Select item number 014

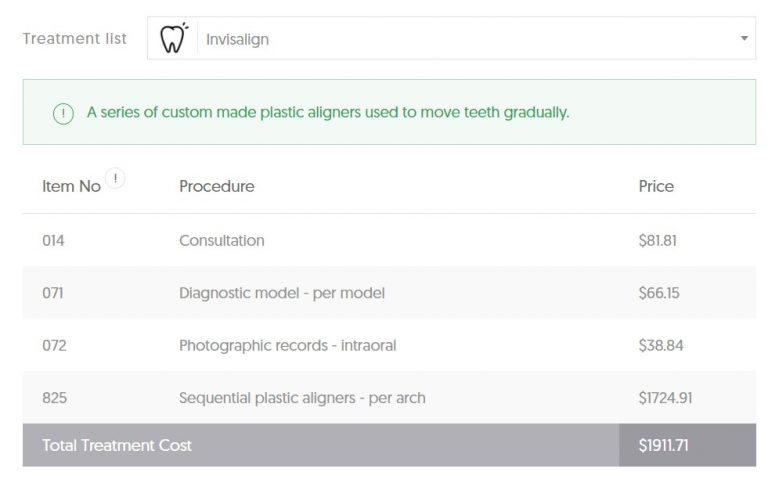point(53,241)
